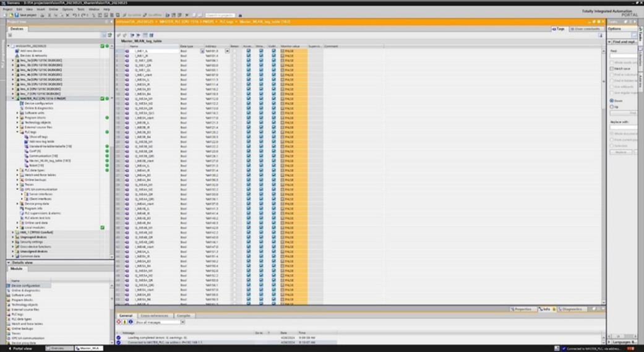Click the Find text input field
This screenshot has height=352, width=644.
[624, 56]
